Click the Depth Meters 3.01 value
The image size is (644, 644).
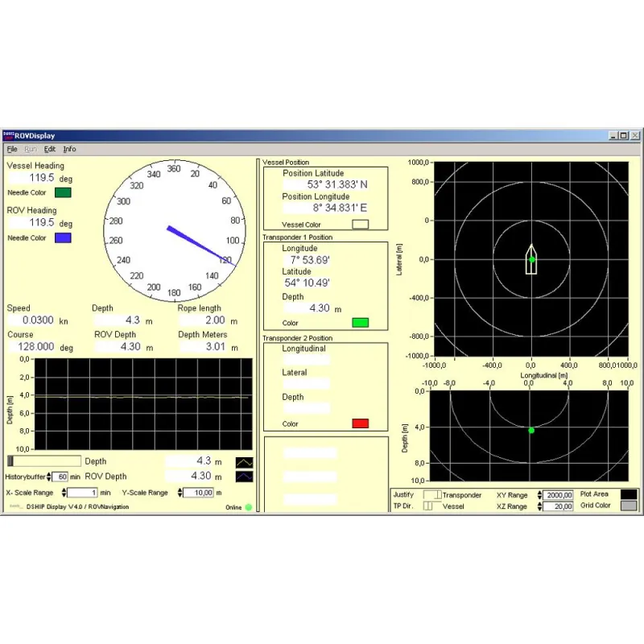(x=203, y=347)
